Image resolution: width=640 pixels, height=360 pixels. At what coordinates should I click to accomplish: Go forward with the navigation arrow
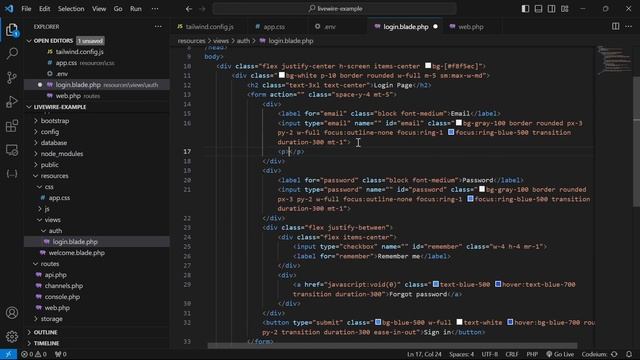coord(202,9)
